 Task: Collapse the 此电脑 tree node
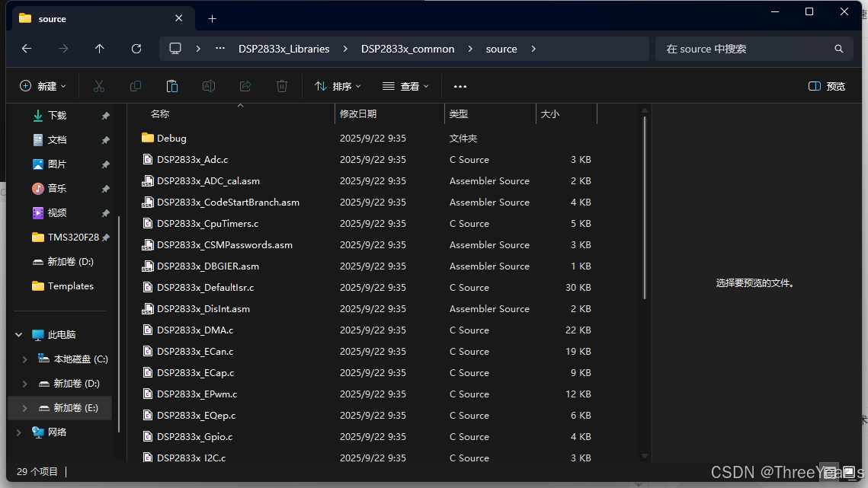[x=19, y=335]
